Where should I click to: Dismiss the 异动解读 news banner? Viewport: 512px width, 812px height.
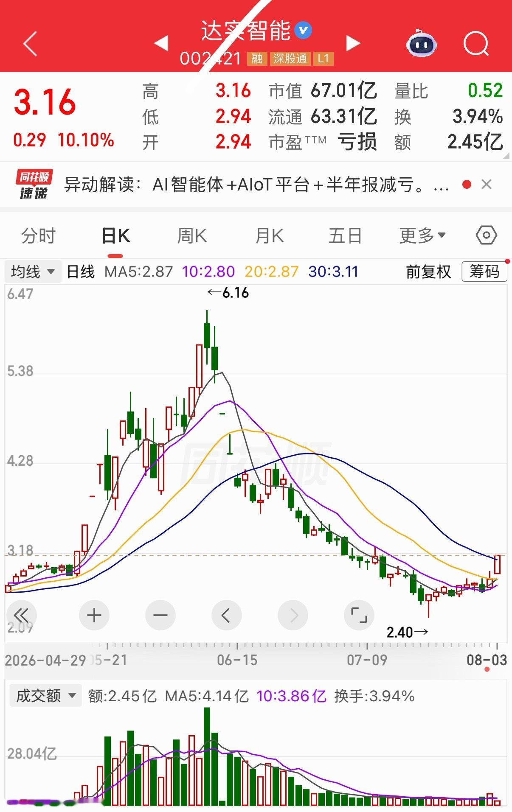(x=487, y=184)
